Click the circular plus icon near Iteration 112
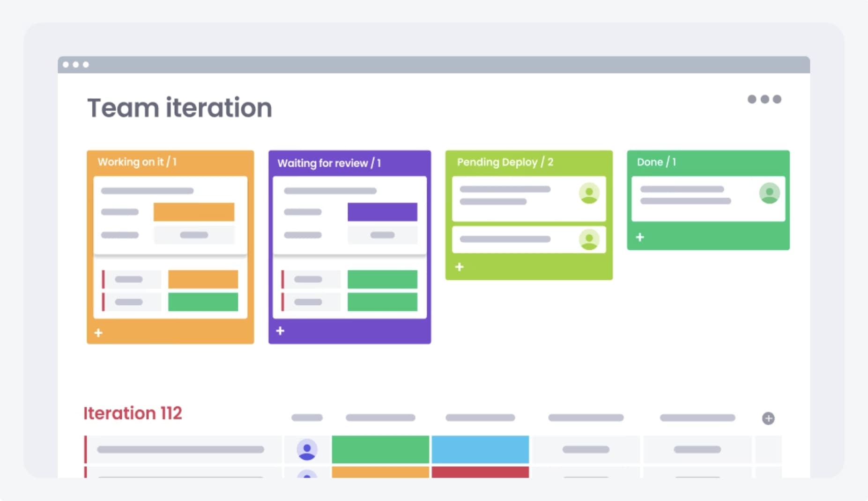The image size is (868, 501). pyautogui.click(x=769, y=419)
